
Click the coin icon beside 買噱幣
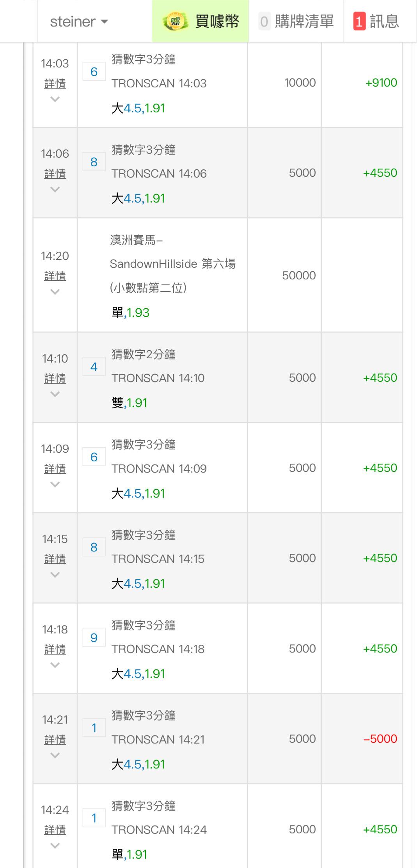tap(176, 21)
